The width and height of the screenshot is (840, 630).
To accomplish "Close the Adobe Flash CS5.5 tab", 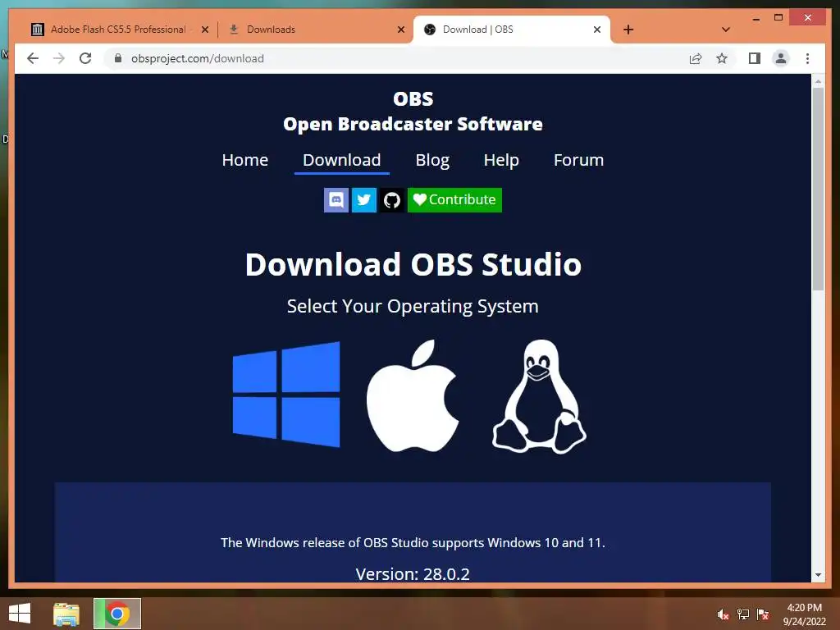I will 204,30.
